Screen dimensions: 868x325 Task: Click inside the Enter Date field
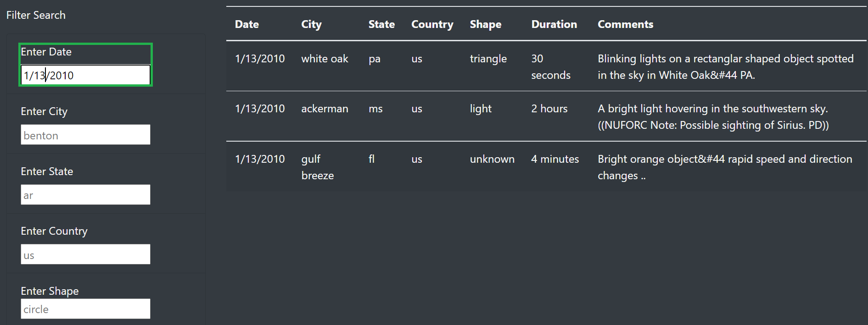tap(85, 75)
